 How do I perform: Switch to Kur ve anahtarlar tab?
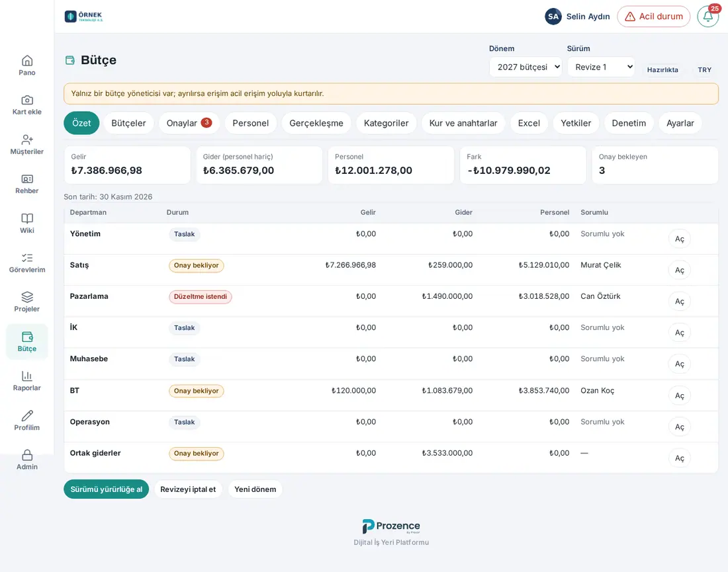click(x=463, y=124)
